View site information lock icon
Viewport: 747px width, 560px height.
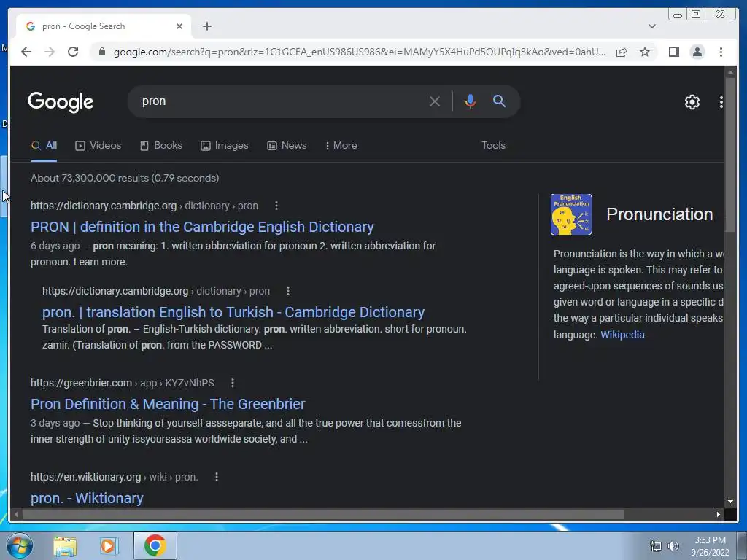pos(101,52)
